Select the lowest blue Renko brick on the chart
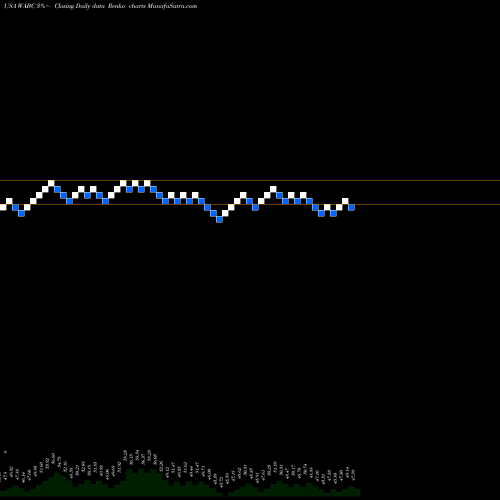This screenshot has width=500, height=500. [x=219, y=219]
